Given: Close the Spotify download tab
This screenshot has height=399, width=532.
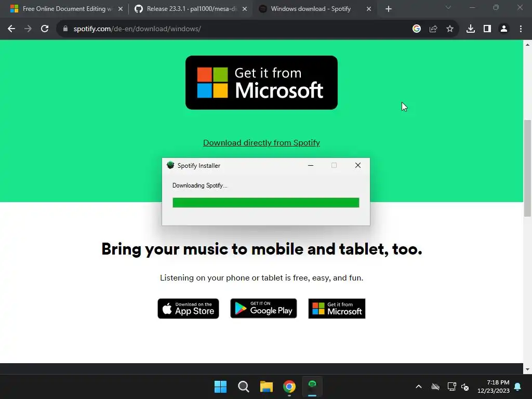Looking at the screenshot, I should point(369,9).
